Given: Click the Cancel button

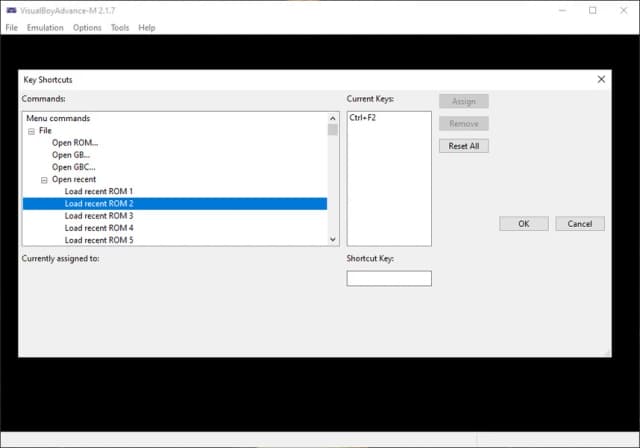Looking at the screenshot, I should click(580, 224).
